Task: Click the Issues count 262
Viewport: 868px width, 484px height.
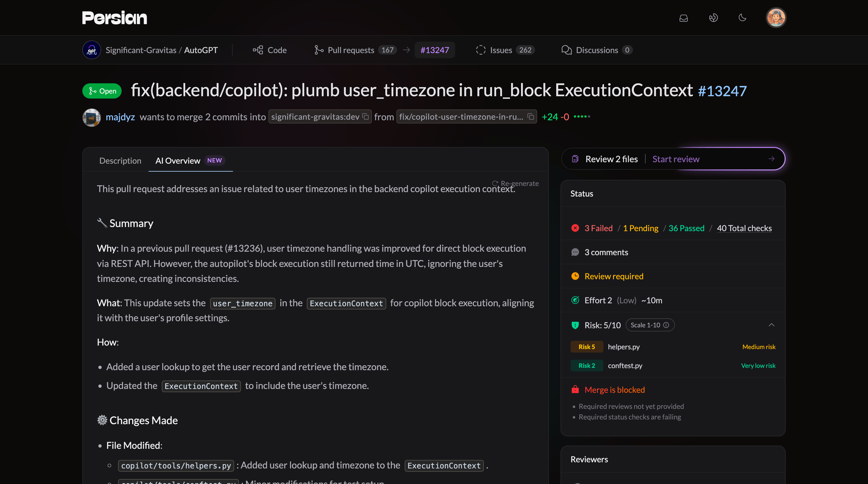Action: tap(525, 50)
